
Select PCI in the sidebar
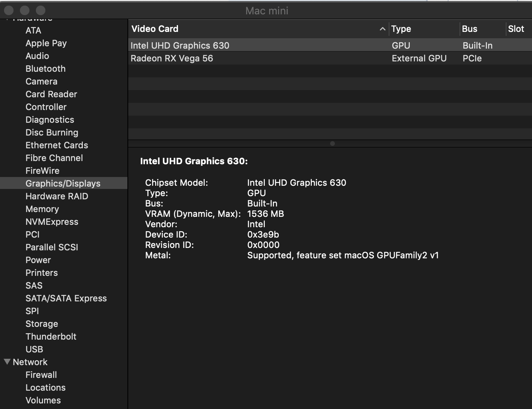[x=33, y=234]
